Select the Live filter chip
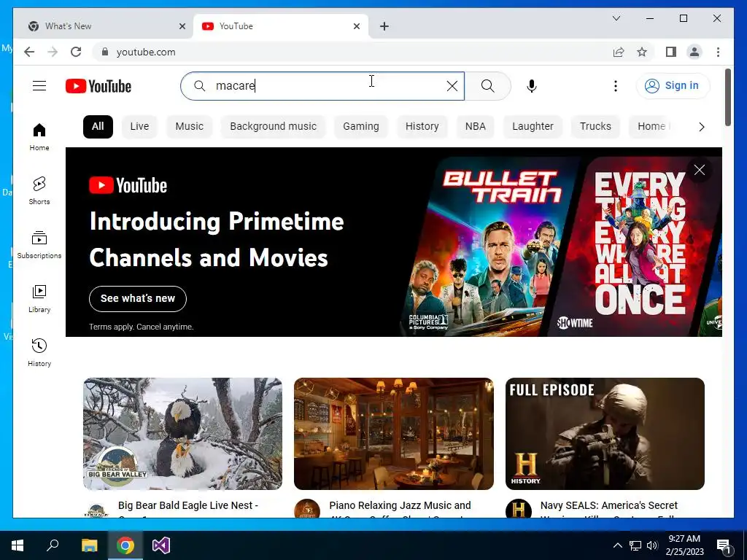747x560 pixels. pyautogui.click(x=139, y=127)
